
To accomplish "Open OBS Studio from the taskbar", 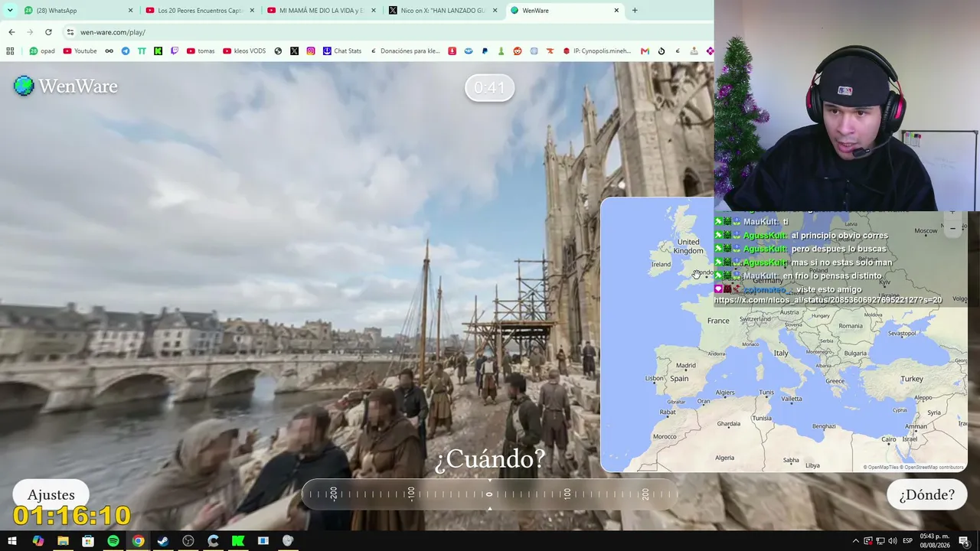I will click(188, 541).
